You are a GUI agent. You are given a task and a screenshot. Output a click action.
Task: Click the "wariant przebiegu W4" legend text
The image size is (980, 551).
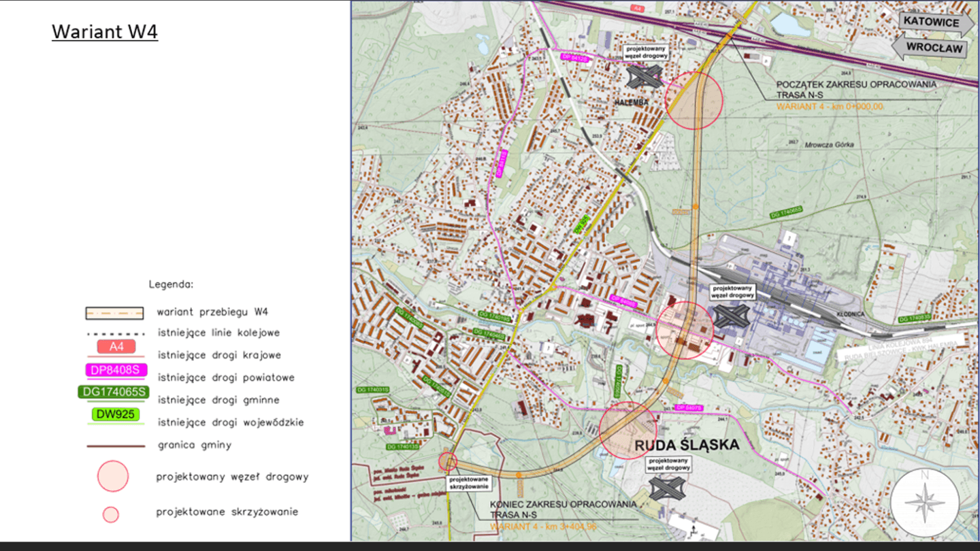click(212, 312)
